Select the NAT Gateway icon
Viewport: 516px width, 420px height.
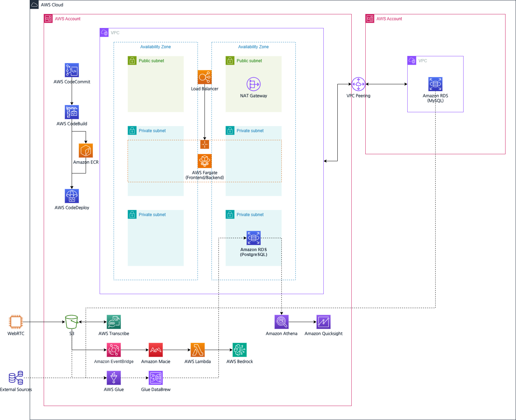(253, 84)
